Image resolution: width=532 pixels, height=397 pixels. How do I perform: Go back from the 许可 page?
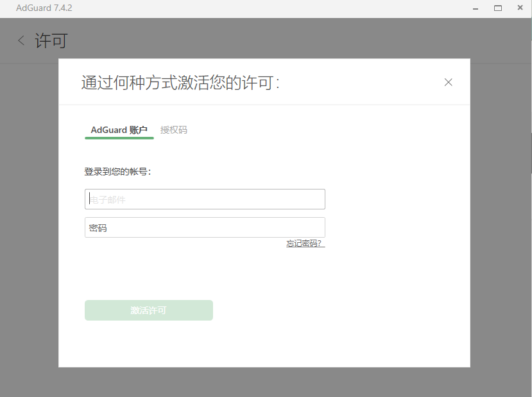click(x=21, y=40)
